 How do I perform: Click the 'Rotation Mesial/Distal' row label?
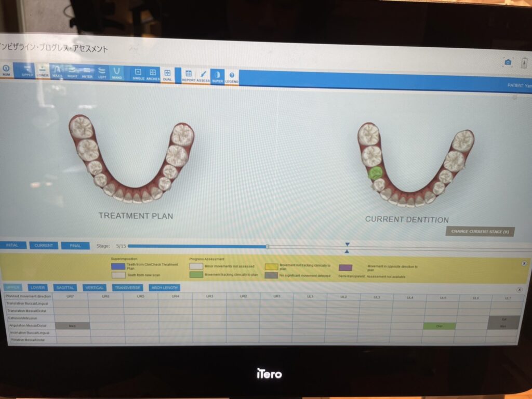coord(28,340)
